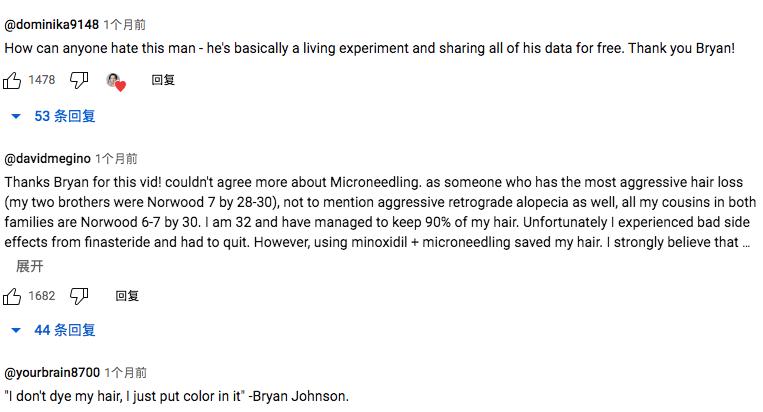
Task: Click 展开 to read full comment
Action: coord(30,266)
